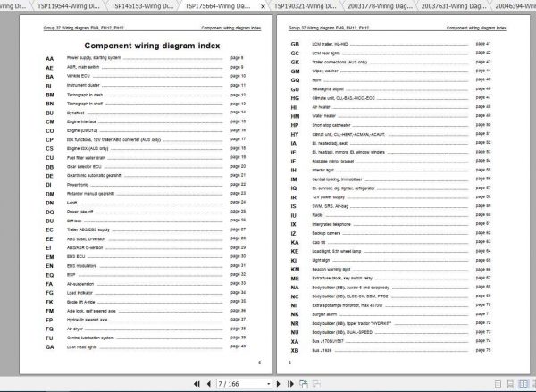The width and height of the screenshot is (536, 392).
Task: Click the DM Retarder manual gearshift entry
Action: 145,194
